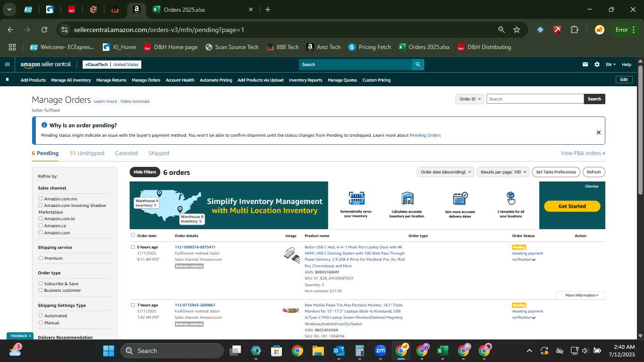This screenshot has width=644, height=362.
Task: Click Set Table Preferences button
Action: [556, 172]
